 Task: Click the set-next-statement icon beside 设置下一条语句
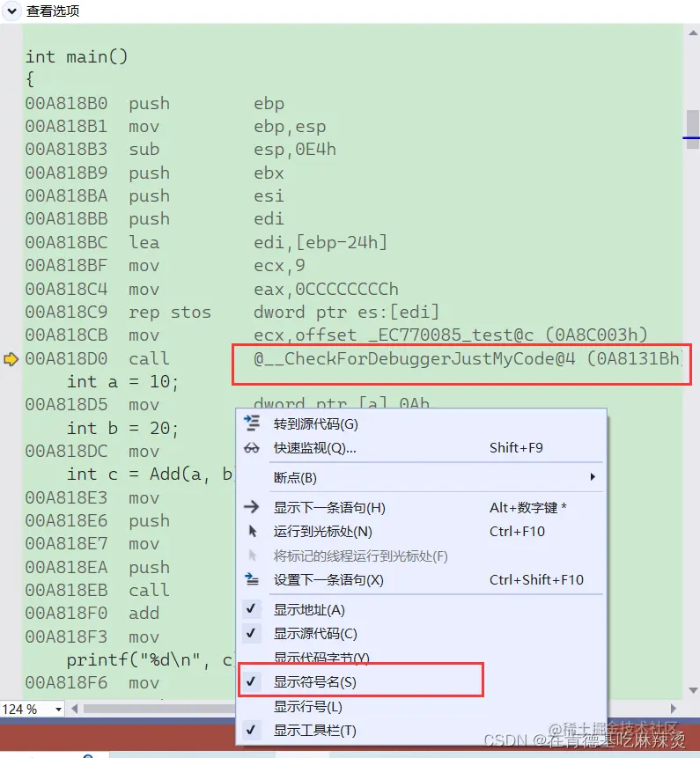pos(251,578)
